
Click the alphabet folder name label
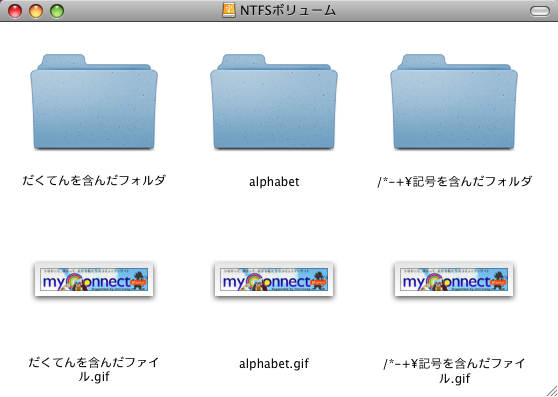[x=274, y=182]
